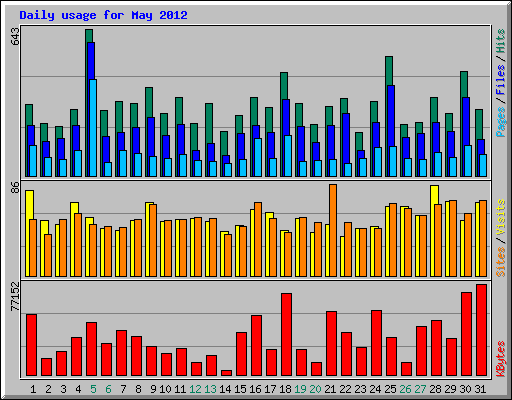Click the red KBytes bar for day 24

(376, 343)
